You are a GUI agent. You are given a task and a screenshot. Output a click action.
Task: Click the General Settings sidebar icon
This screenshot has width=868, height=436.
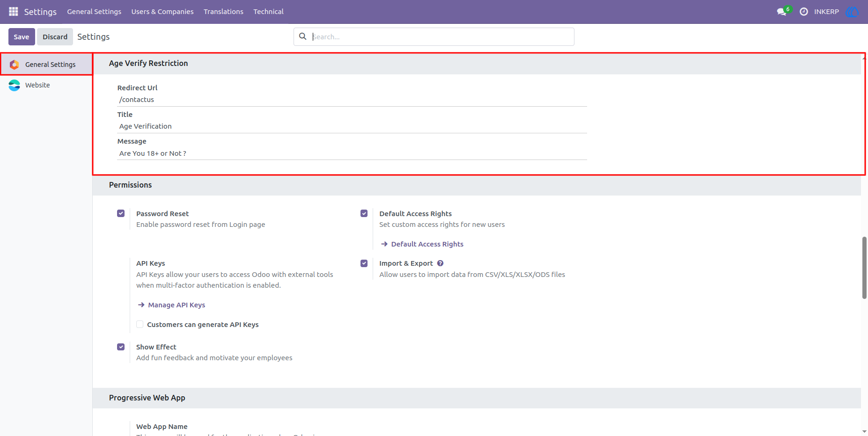tap(15, 65)
